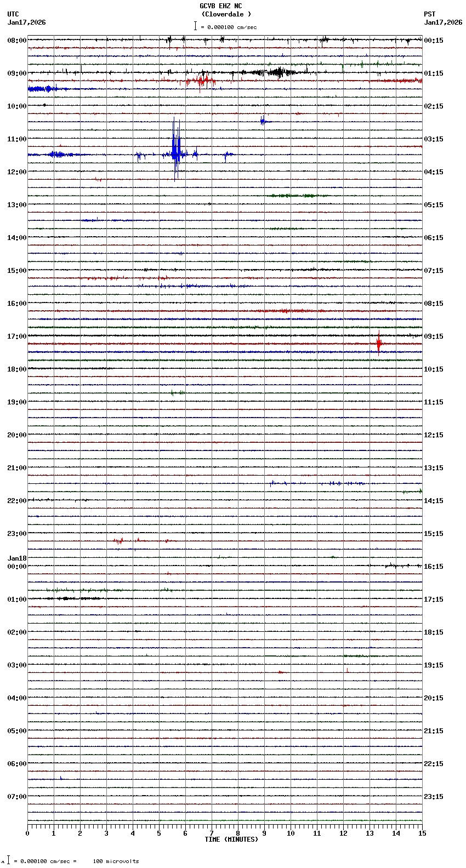Screen dimensions: 466x868
Task: Click the Jan17,2026 date under PST
Action: [443, 22]
